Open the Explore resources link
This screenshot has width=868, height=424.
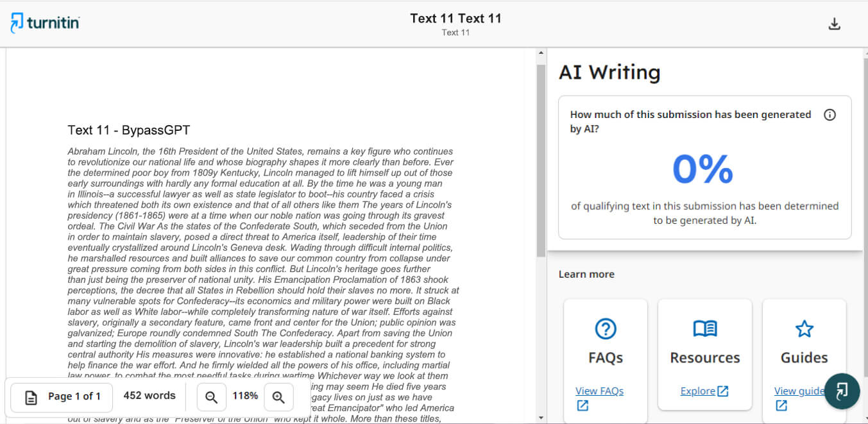coord(697,391)
